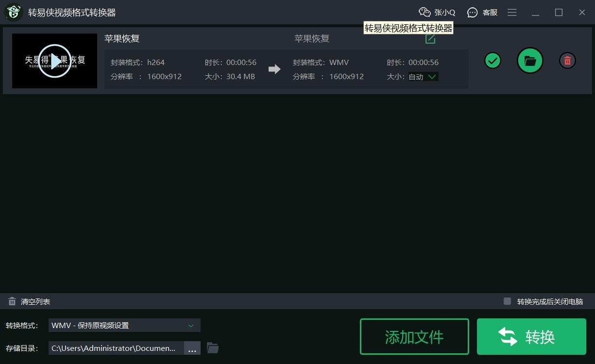Enable 转换完成后关闭电脑 checkbox
Screen dimensions: 595x364
coord(507,301)
